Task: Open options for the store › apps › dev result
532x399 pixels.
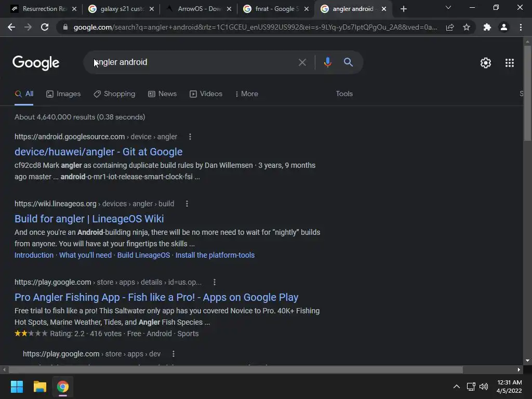Action: [174, 354]
